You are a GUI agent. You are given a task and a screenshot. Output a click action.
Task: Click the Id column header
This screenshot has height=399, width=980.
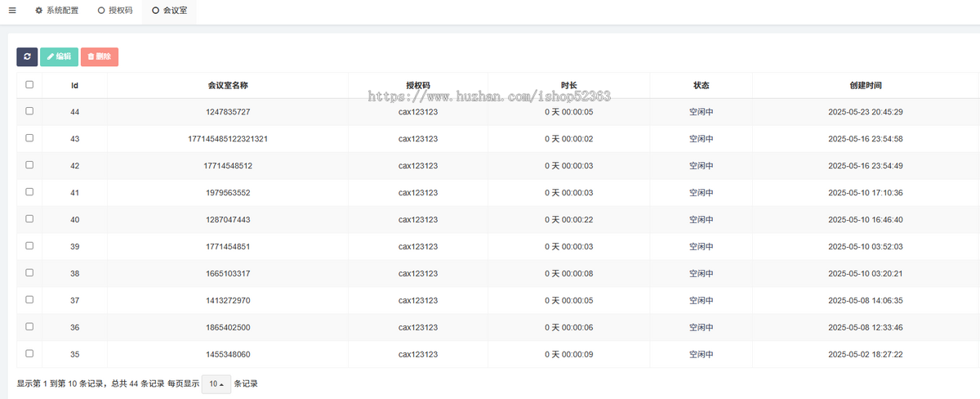(74, 85)
